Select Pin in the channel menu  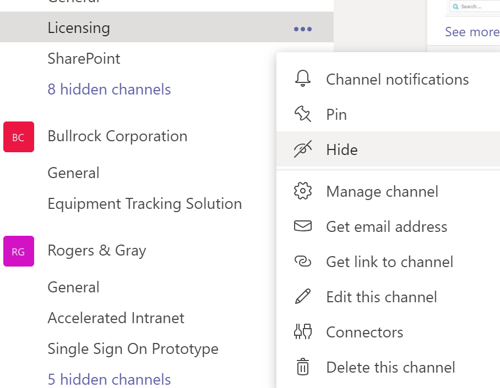(x=388, y=114)
